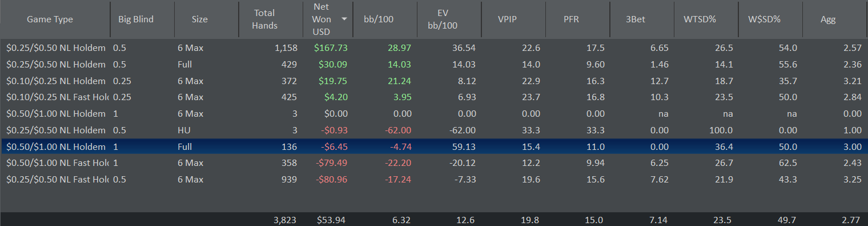Select the $0.25/$0.50 NL Holdem HU row

click(434, 130)
